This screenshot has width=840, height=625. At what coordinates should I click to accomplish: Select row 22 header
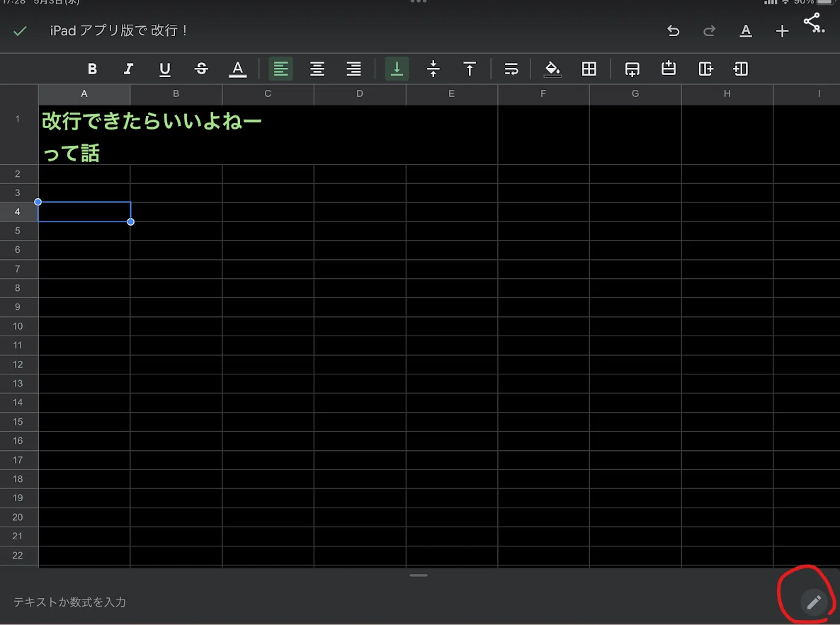18,556
